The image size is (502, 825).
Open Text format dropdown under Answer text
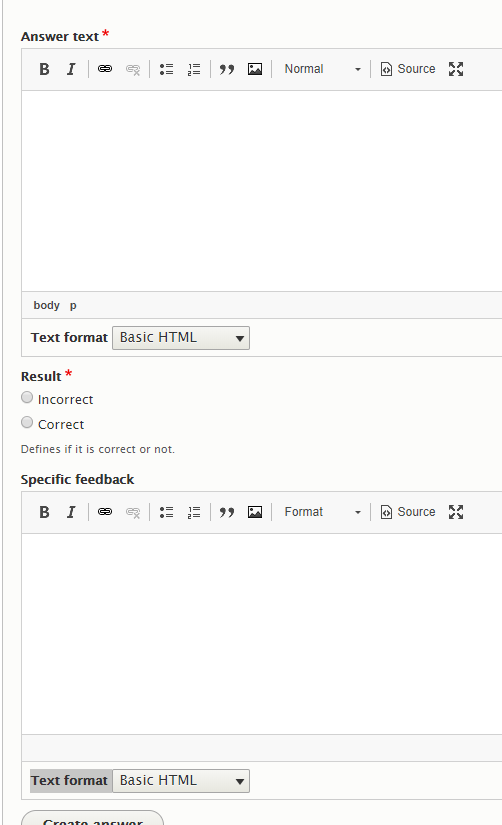181,338
